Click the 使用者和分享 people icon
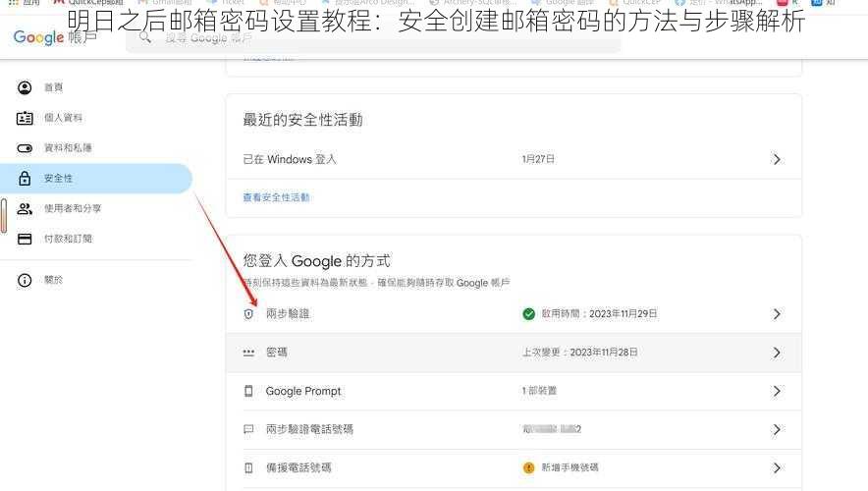Image resolution: width=868 pixels, height=491 pixels. (25, 209)
